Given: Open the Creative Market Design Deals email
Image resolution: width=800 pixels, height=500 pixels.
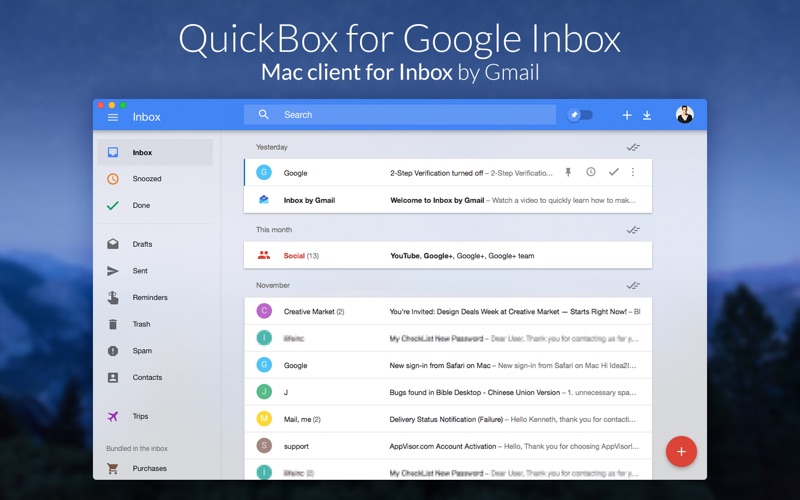Looking at the screenshot, I should coord(448,311).
